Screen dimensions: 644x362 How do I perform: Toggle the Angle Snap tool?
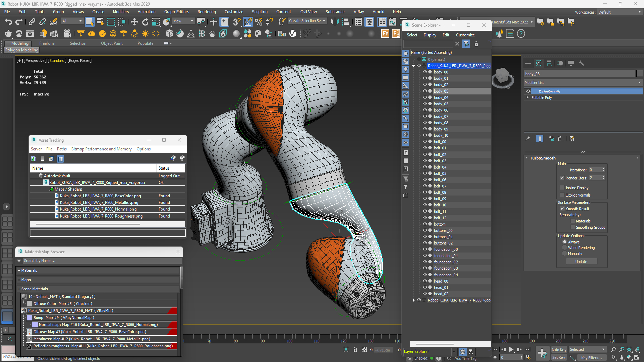tap(248, 22)
